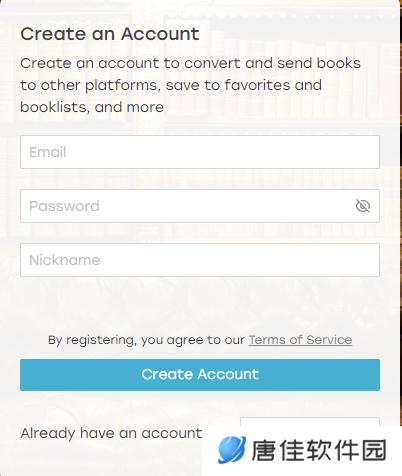Focus the Email input field
This screenshot has height=476, width=402.
click(200, 152)
